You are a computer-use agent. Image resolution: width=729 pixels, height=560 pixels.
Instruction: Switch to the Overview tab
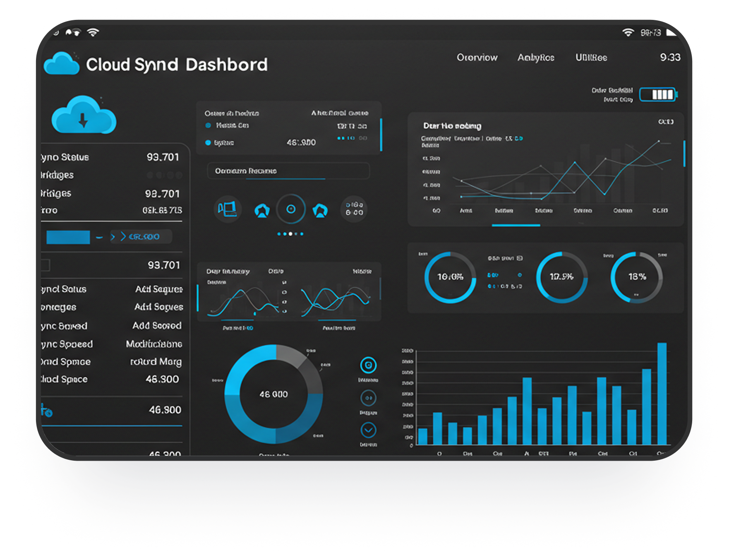coord(477,58)
